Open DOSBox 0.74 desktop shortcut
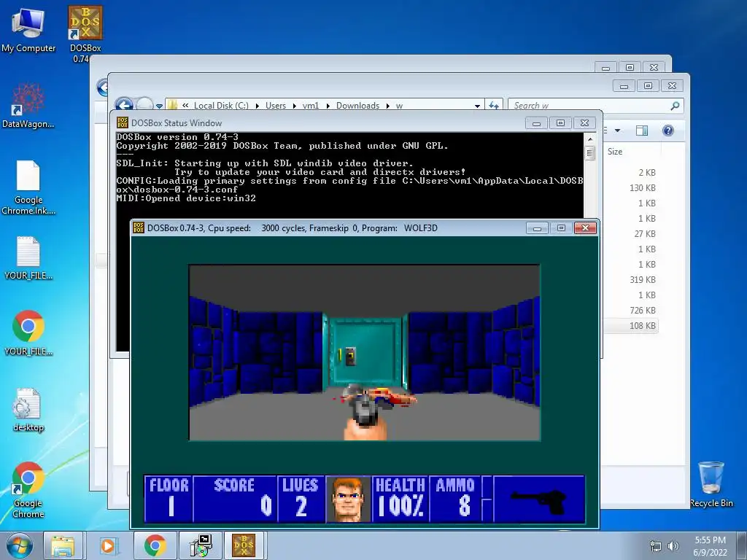 (85, 34)
